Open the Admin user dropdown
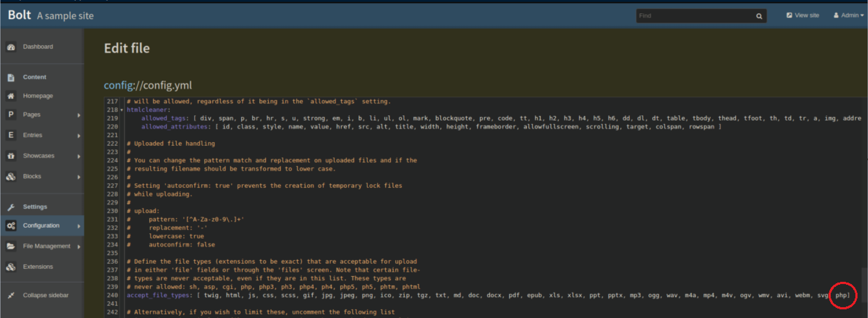 coord(849,16)
